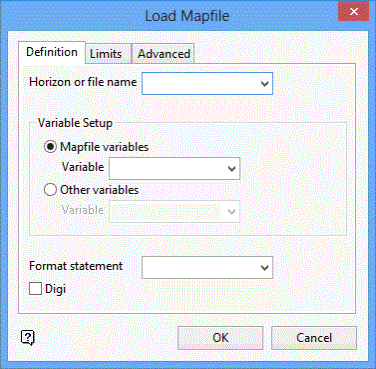Focus the Horizon or file name text field
Screen dimensions: 376x369
coord(200,83)
